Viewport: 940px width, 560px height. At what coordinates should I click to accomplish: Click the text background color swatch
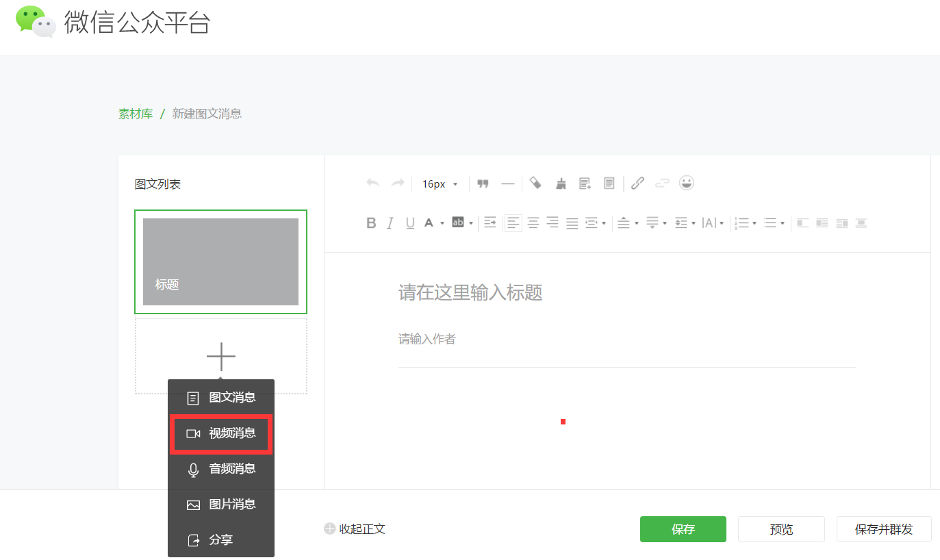pos(458,222)
